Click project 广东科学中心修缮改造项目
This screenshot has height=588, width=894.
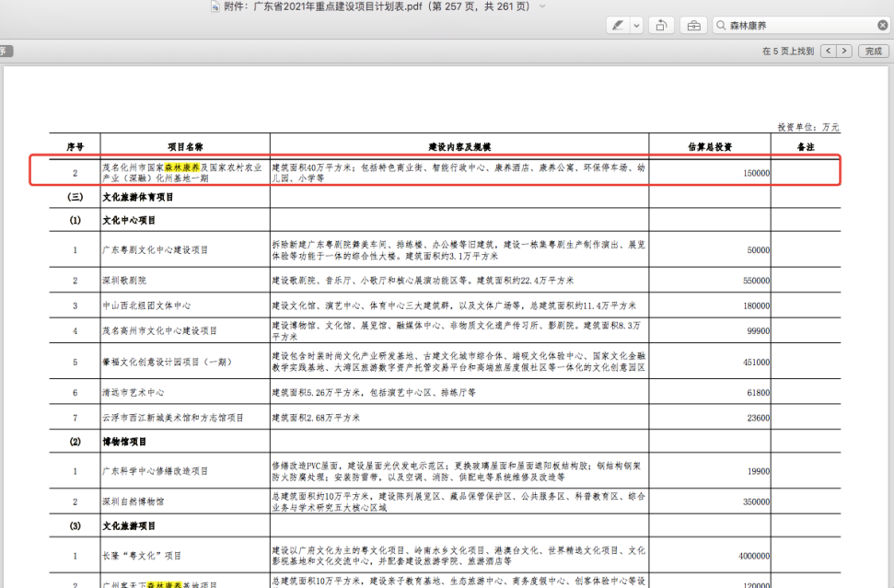point(155,471)
